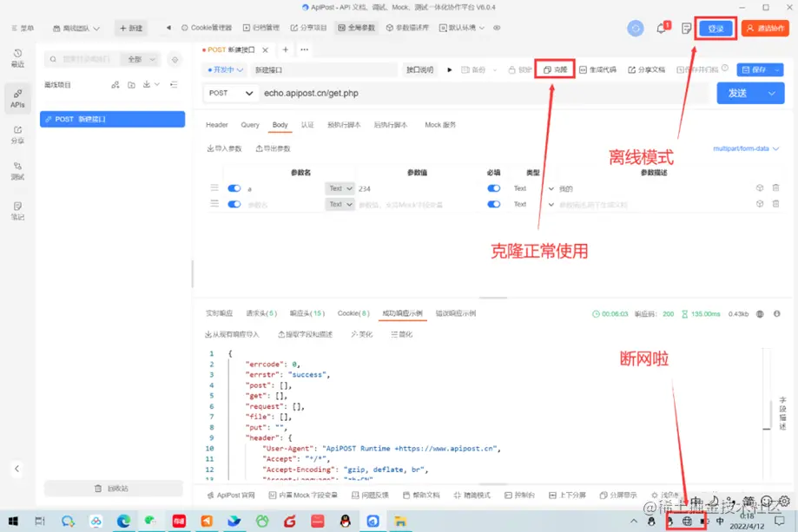Switch to the Header tab
The height and width of the screenshot is (532, 798).
[x=217, y=125]
